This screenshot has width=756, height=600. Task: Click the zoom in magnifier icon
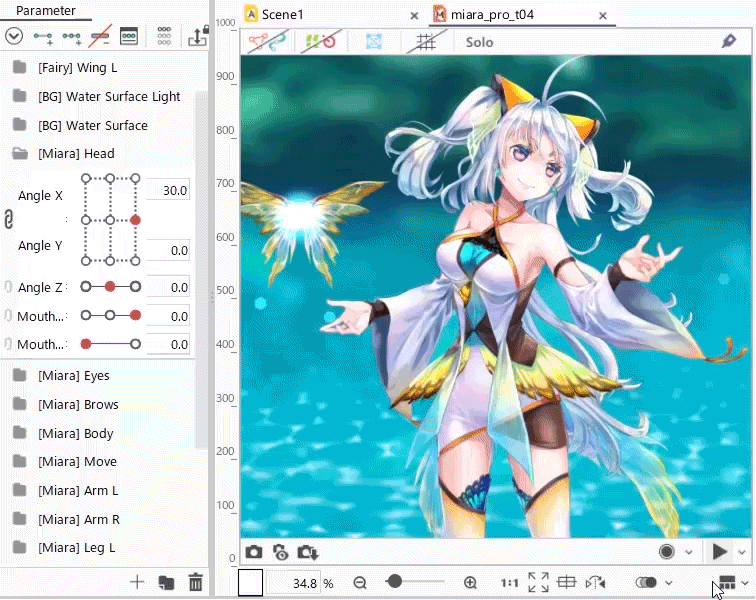tap(470, 583)
